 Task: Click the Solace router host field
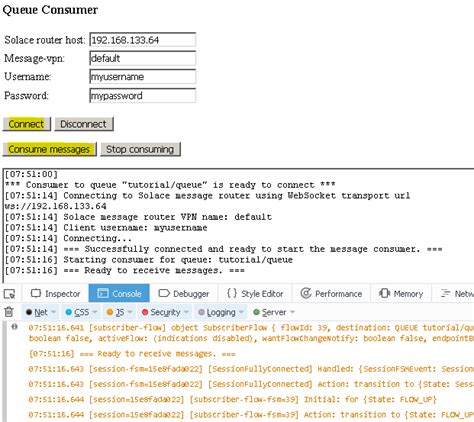pos(143,40)
